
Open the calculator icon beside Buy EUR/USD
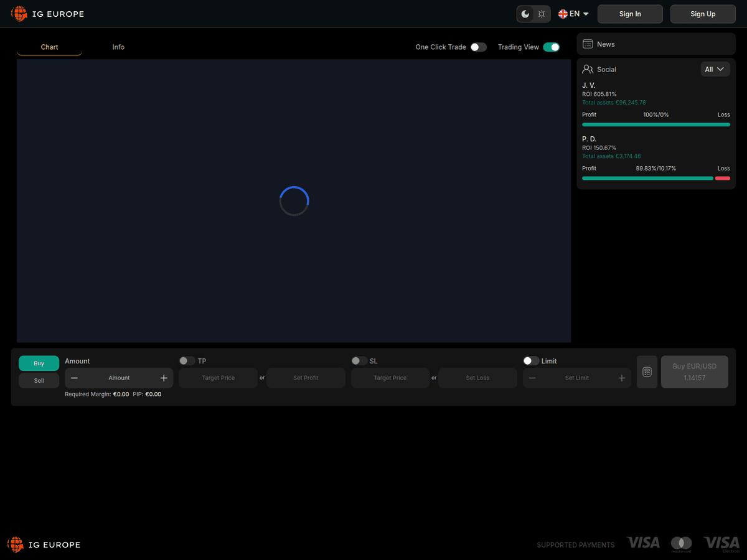click(x=647, y=372)
